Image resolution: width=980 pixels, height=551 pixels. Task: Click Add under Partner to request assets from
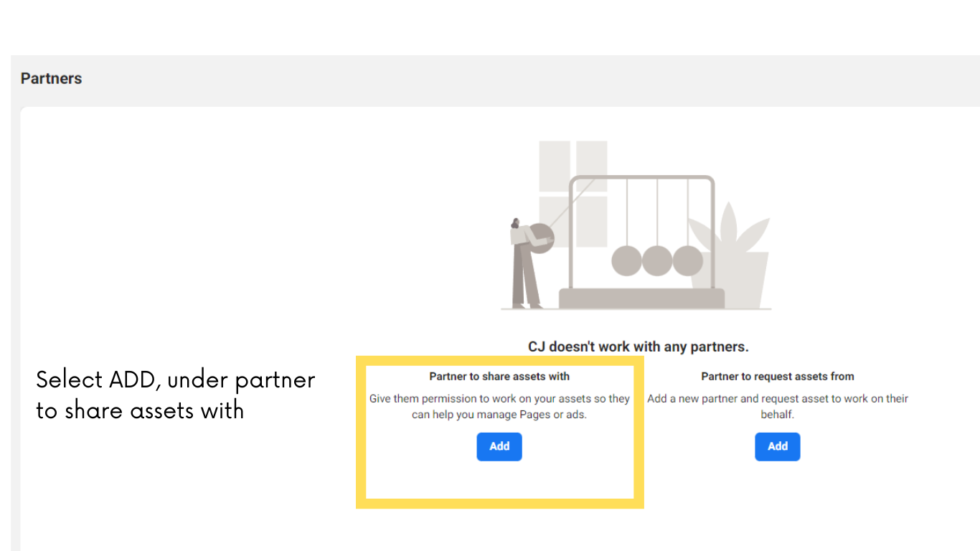[x=778, y=446]
